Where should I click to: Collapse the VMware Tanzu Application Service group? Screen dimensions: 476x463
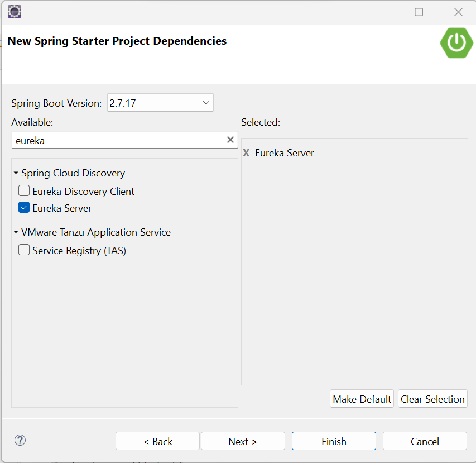(x=16, y=232)
